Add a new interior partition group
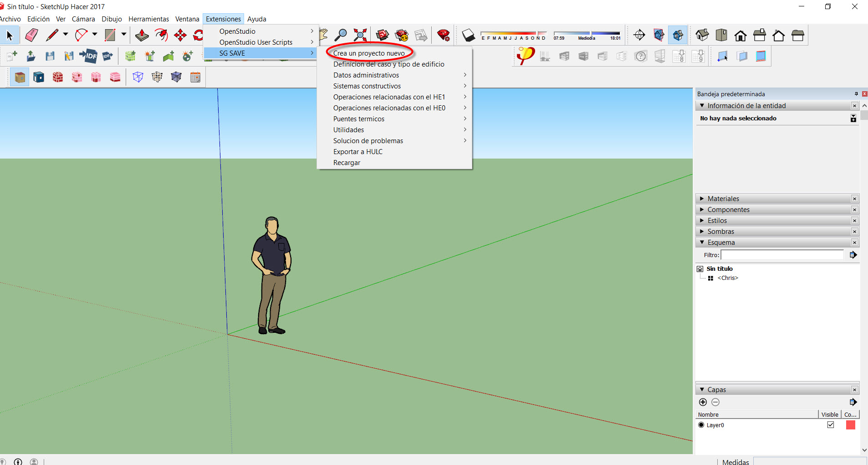The width and height of the screenshot is (868, 465). click(169, 56)
